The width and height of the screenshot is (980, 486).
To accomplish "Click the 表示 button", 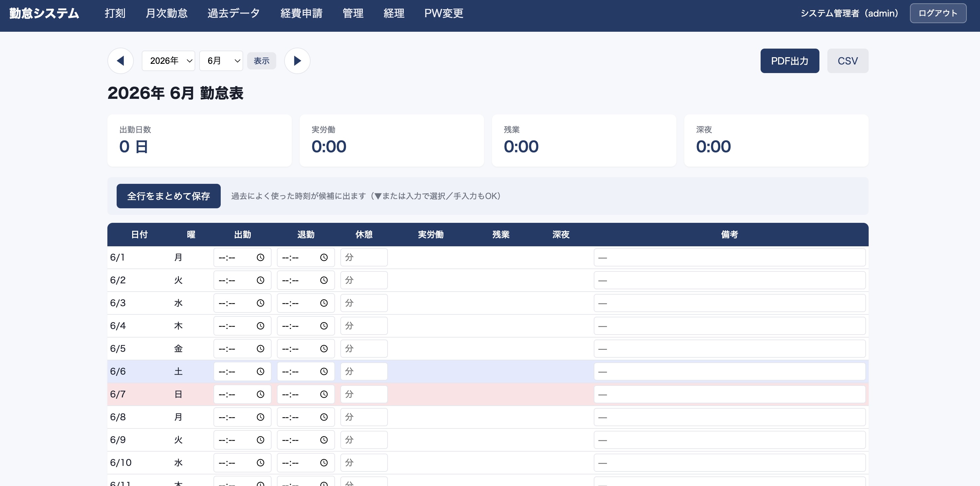I will [261, 61].
